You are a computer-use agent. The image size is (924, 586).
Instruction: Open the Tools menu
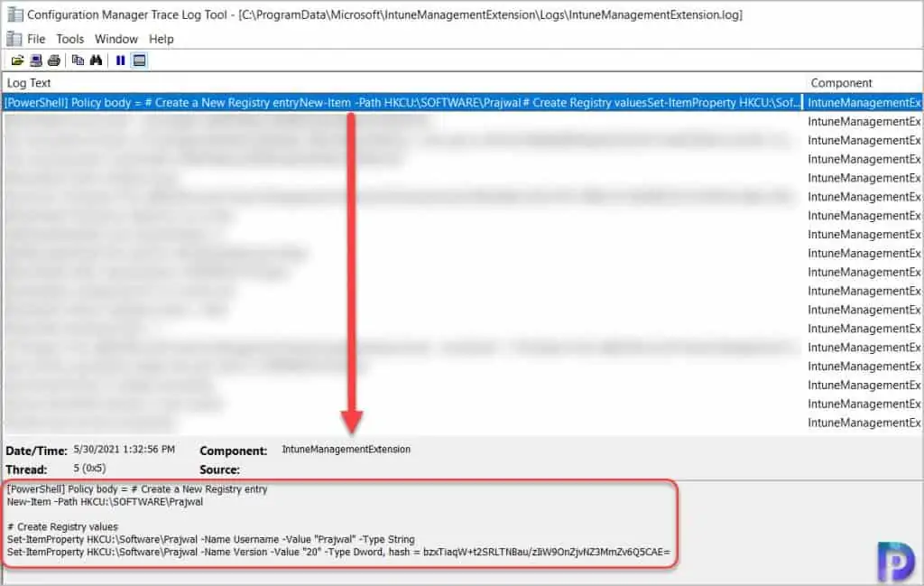tap(70, 39)
